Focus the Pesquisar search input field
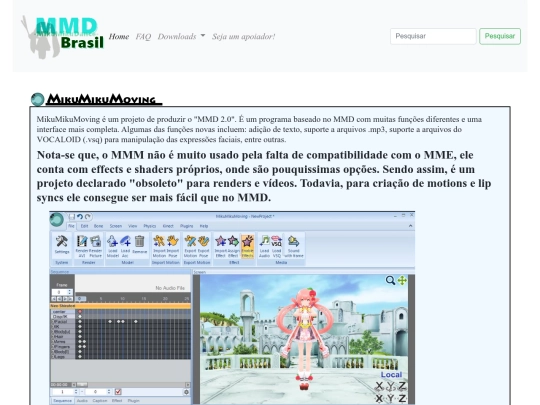540x405 pixels. click(433, 36)
